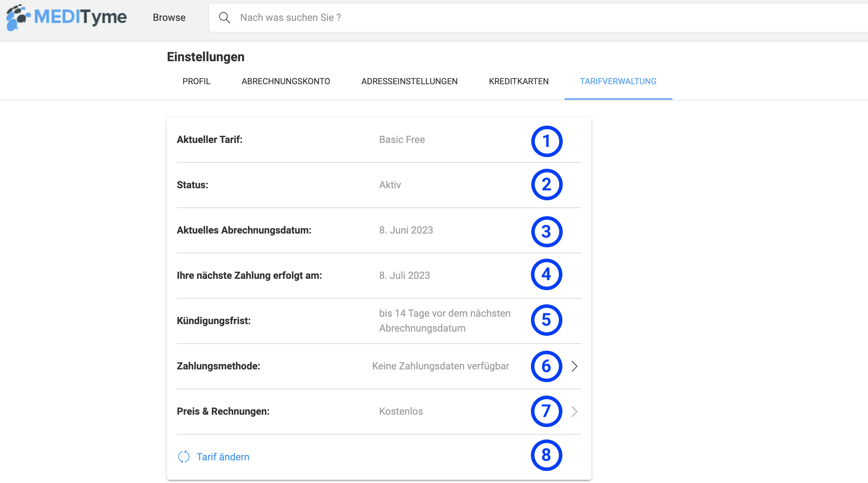Screen dimensions: 868x483
Task: Click the MEDITyme logo
Action: tap(66, 17)
